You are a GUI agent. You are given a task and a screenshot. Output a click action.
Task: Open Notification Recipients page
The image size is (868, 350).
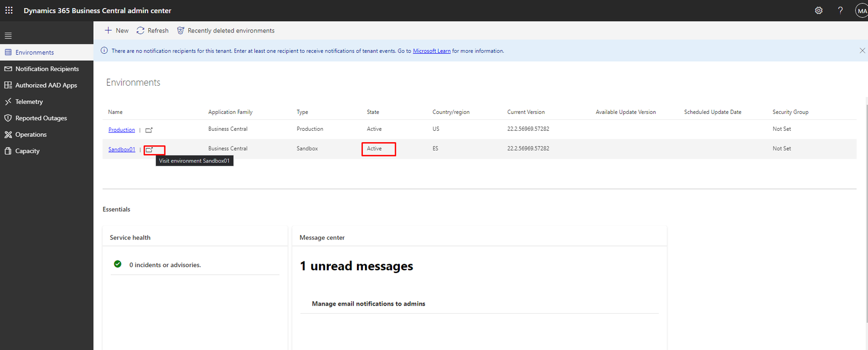pyautogui.click(x=47, y=69)
